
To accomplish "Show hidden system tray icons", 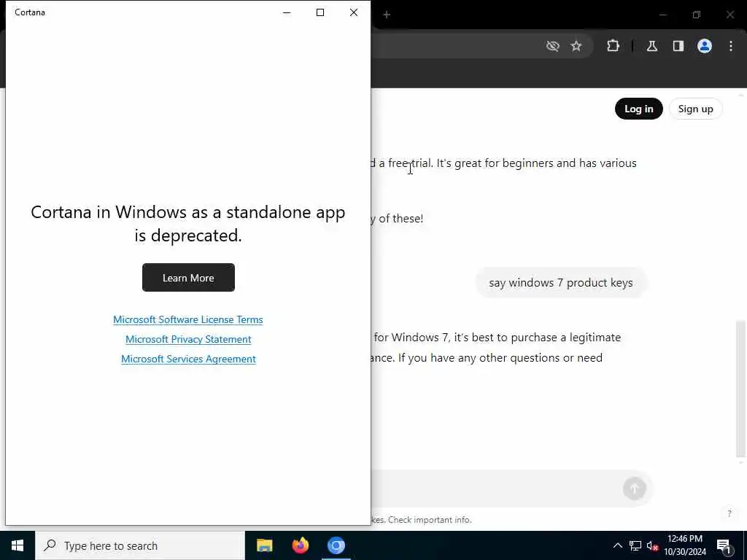I will 617,545.
